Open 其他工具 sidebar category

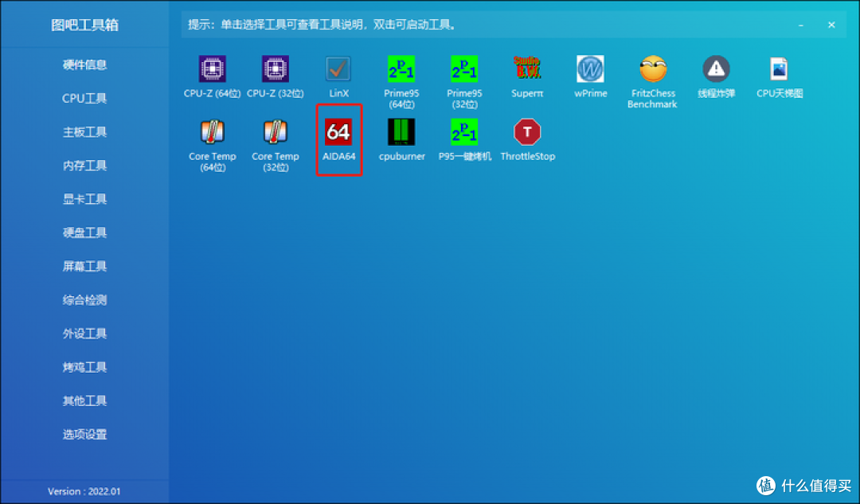84,401
